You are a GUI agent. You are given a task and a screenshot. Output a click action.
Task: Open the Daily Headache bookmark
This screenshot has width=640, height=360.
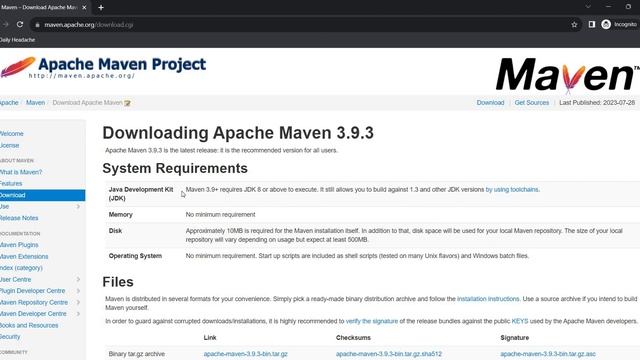(17, 40)
